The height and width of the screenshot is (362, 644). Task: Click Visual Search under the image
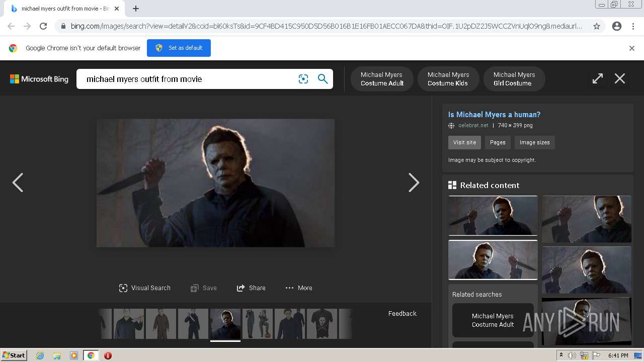[x=145, y=288]
